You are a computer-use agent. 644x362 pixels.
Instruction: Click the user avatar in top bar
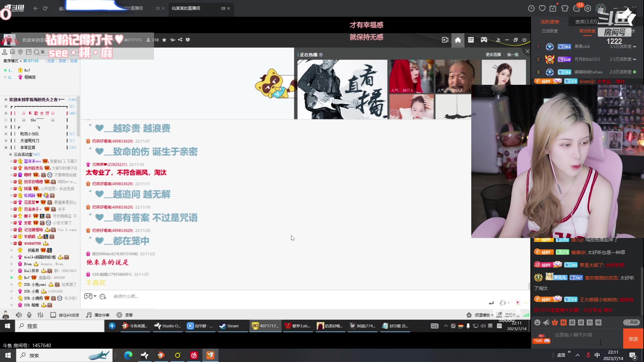[600, 8]
